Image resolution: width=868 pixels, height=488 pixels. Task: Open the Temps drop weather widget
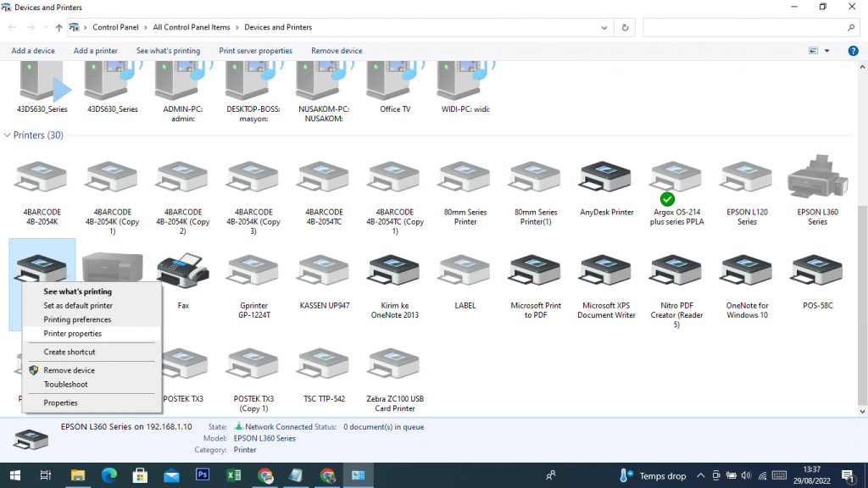point(654,475)
